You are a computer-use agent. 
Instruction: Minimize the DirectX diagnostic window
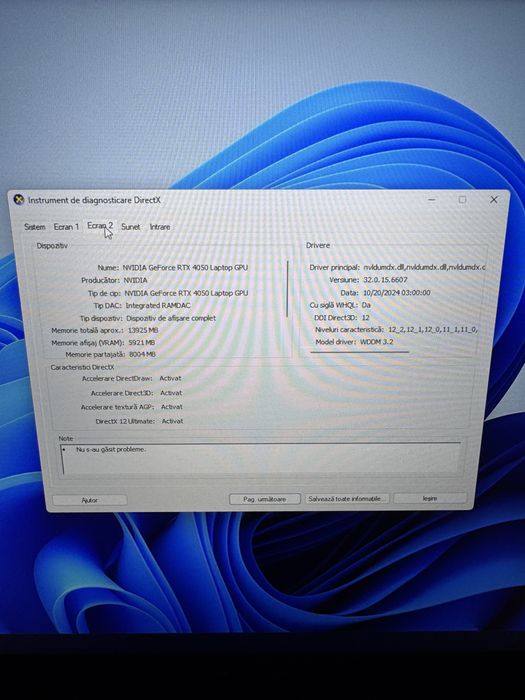pyautogui.click(x=432, y=200)
